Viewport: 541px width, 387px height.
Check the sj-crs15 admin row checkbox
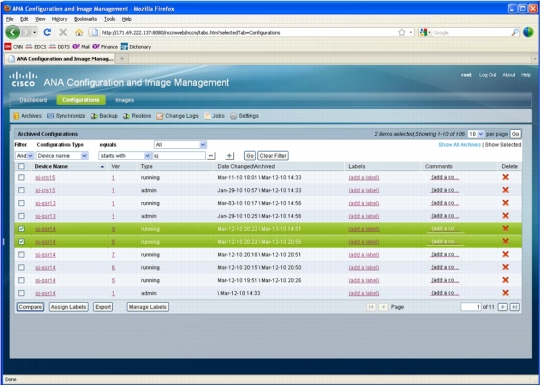pyautogui.click(x=21, y=190)
